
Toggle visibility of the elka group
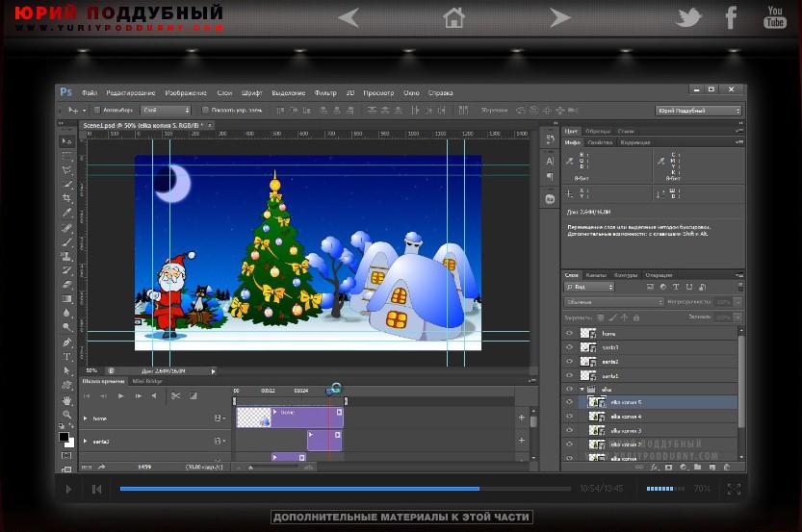569,389
